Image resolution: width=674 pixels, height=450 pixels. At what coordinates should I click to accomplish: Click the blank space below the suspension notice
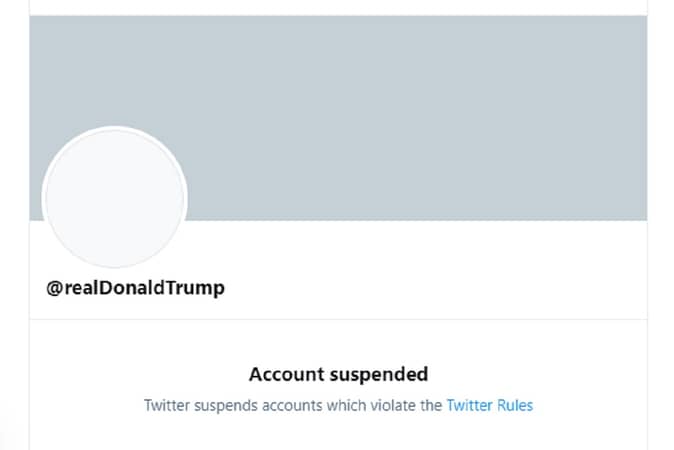tap(338, 435)
